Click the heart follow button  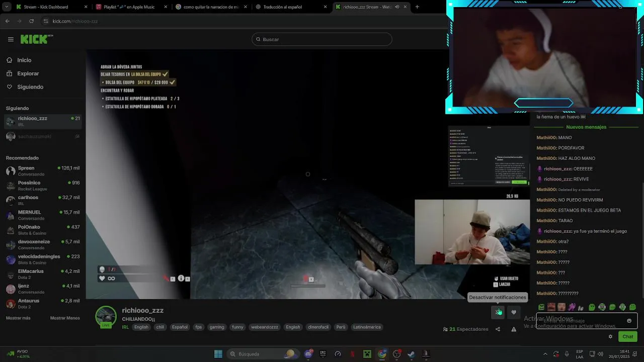pos(514,312)
